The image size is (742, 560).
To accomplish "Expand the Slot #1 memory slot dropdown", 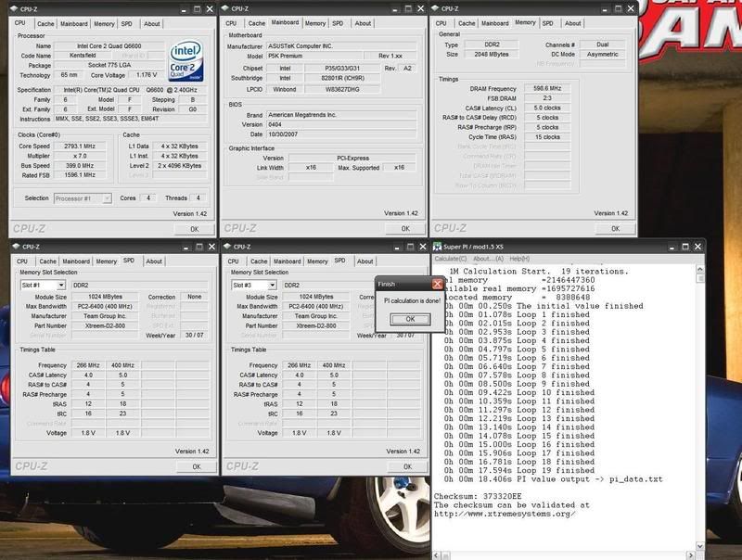I will pyautogui.click(x=43, y=286).
